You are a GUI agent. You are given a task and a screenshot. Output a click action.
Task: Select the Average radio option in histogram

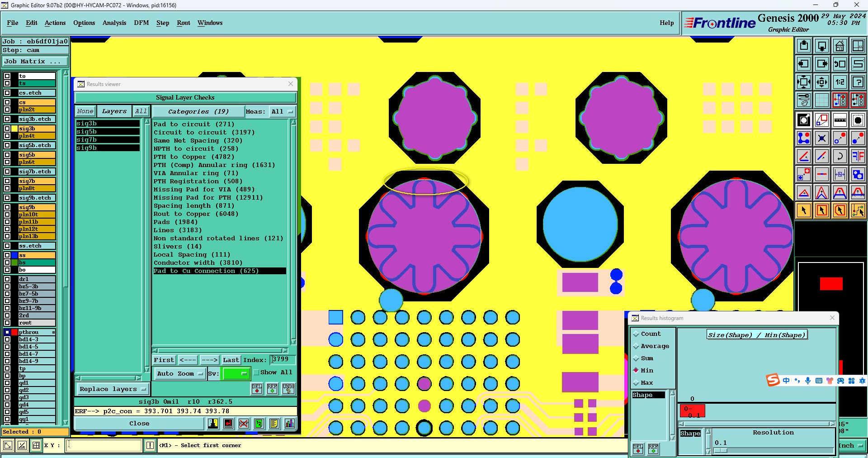[x=636, y=346]
